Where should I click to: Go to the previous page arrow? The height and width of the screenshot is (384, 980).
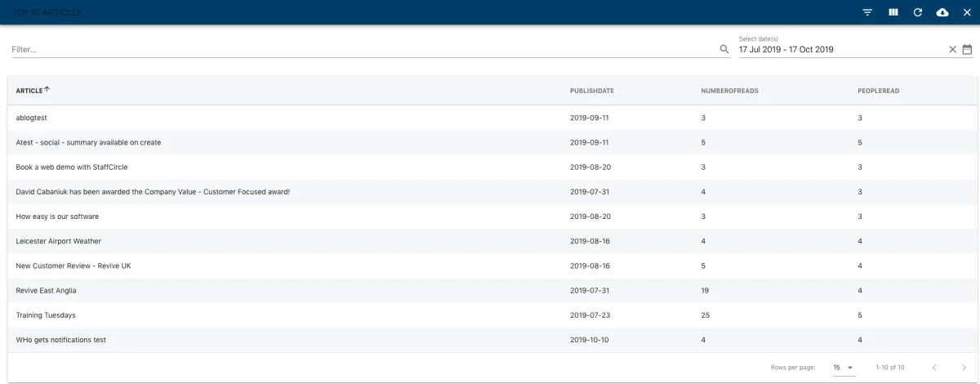click(934, 368)
